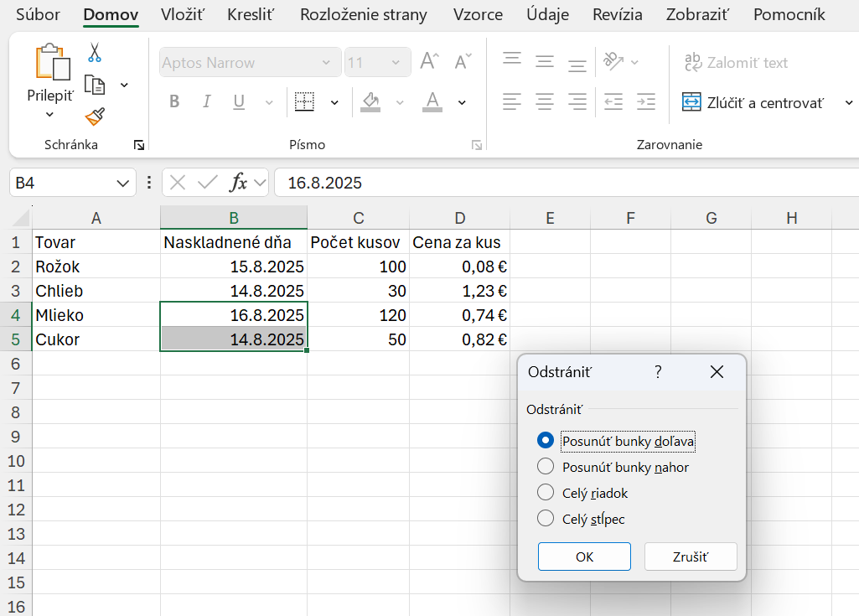Open the Aptos Narrow font name dropdown
859x616 pixels.
click(326, 63)
